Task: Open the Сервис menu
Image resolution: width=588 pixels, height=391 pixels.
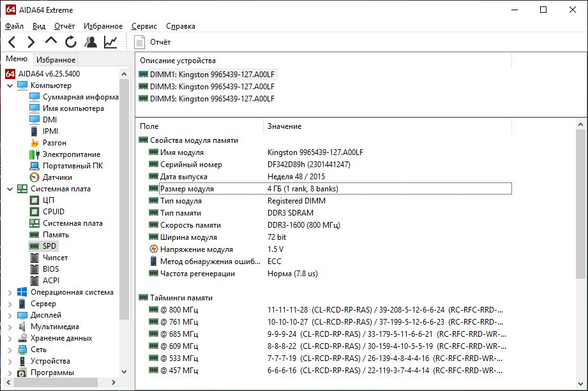Action: tap(144, 26)
